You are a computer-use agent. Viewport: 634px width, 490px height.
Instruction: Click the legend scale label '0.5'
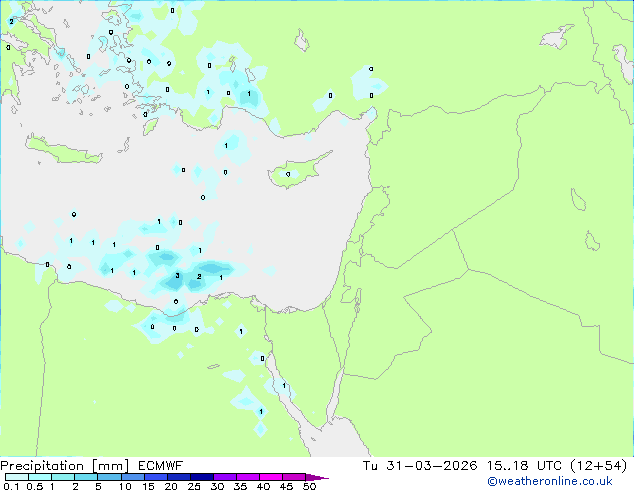click(x=34, y=486)
